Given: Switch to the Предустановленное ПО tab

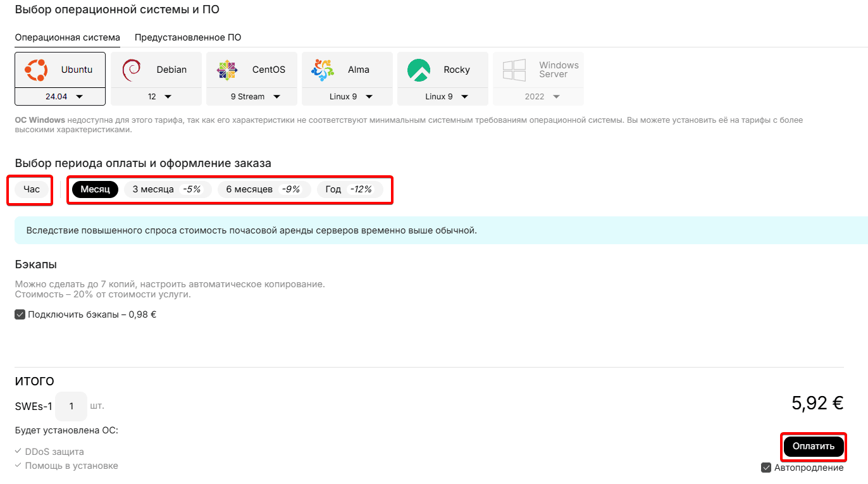Looking at the screenshot, I should (187, 37).
